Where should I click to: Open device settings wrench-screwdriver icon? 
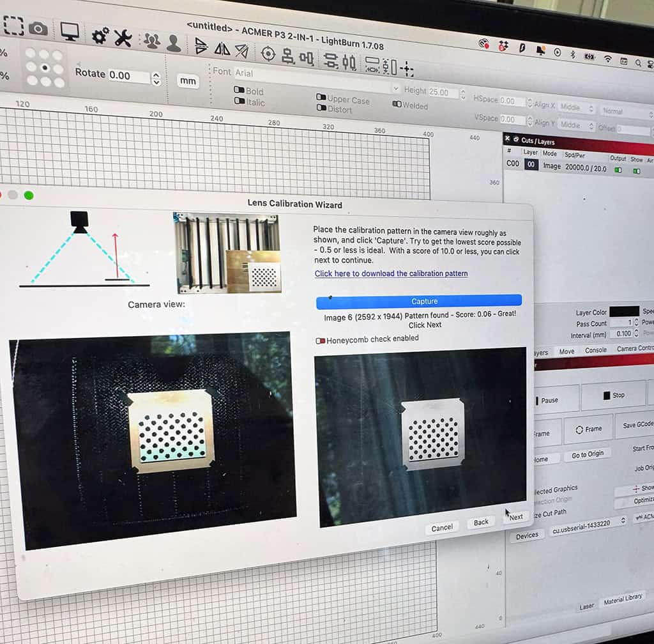123,38
